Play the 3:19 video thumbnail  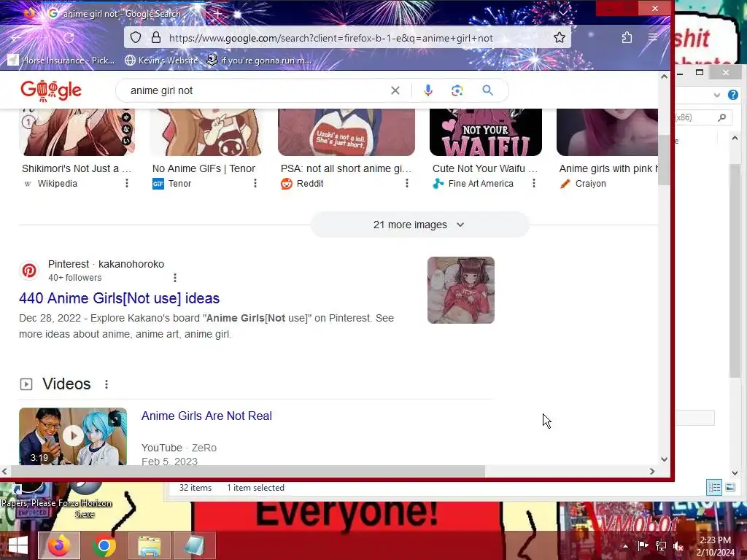click(73, 436)
